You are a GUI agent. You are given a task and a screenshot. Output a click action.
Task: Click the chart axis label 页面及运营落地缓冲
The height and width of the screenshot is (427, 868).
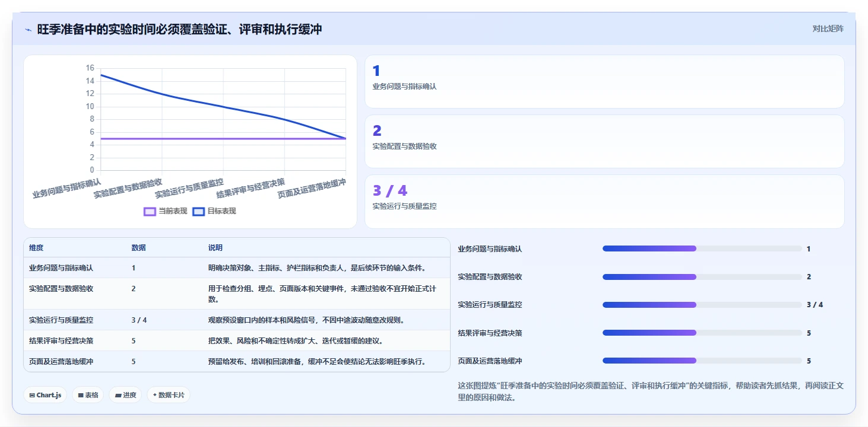[311, 188]
